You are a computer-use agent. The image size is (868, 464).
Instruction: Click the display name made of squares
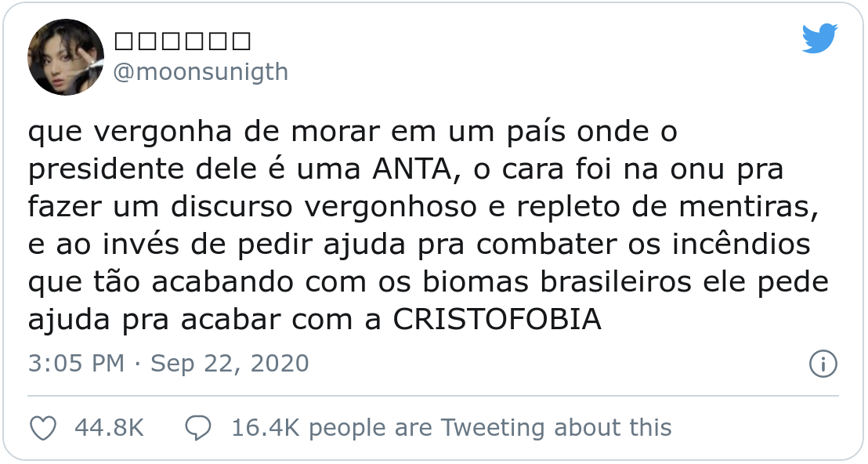182,41
